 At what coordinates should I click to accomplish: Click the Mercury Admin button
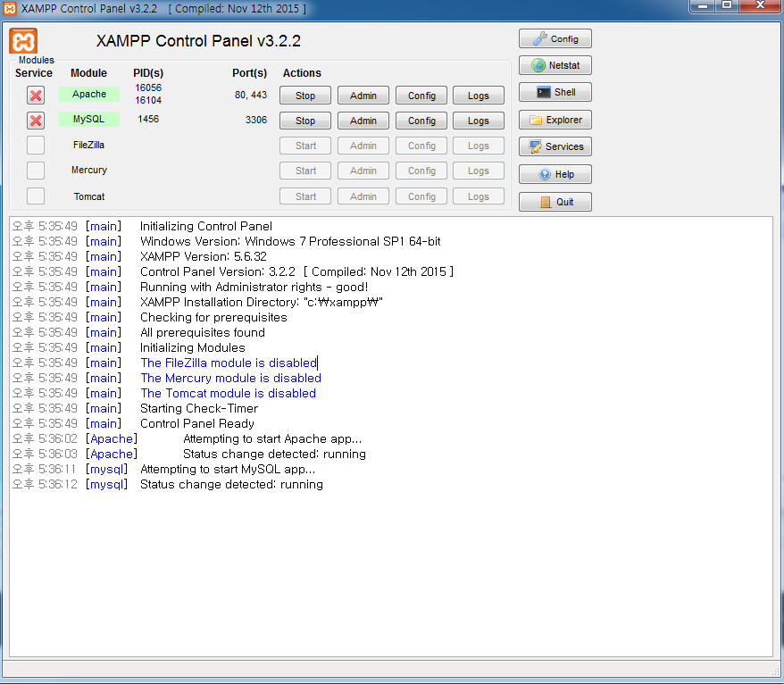[x=363, y=171]
